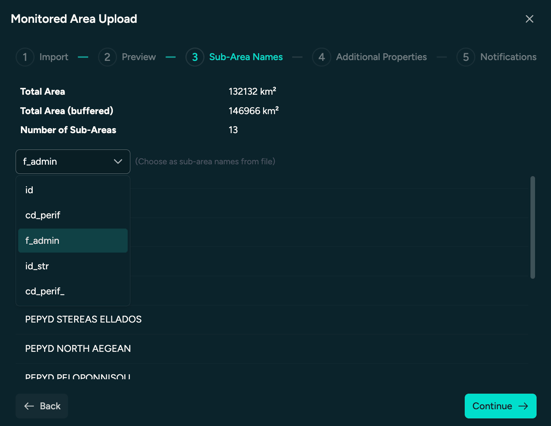Click the sub-area list vertical scrollbar
551x426 pixels.
tap(533, 227)
